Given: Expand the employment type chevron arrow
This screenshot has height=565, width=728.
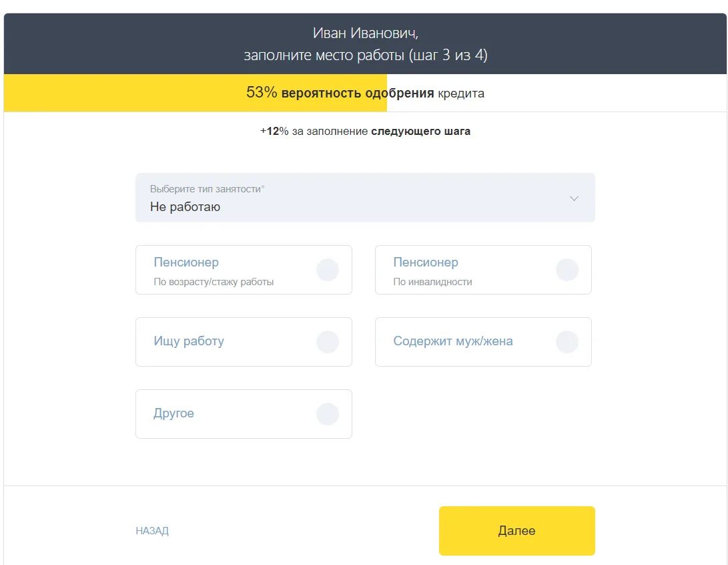Looking at the screenshot, I should pos(574,198).
